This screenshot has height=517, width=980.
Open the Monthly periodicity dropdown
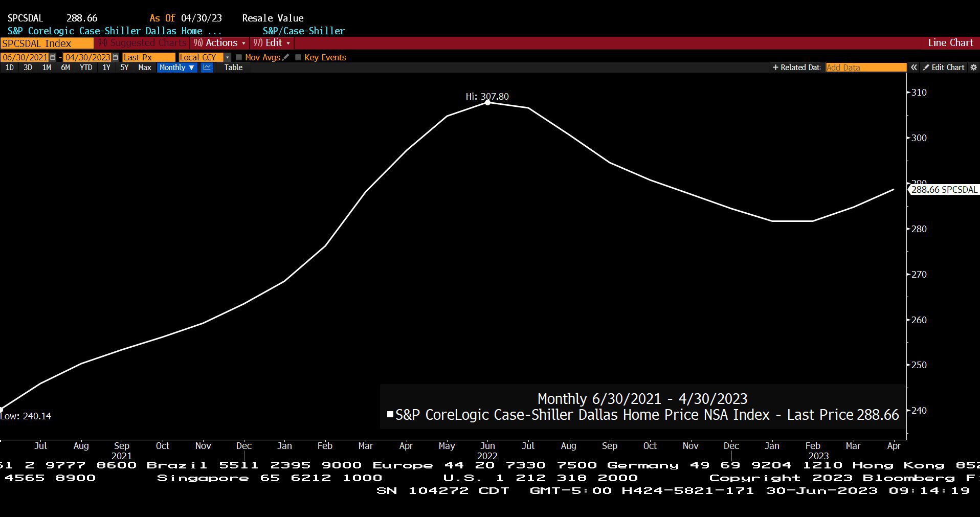point(177,68)
